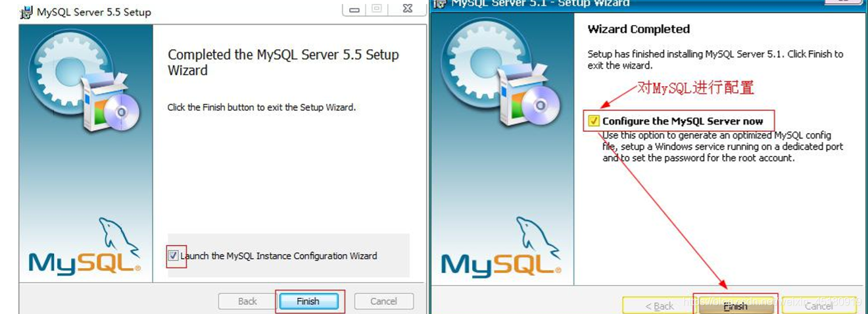Click Finish in MySQL Server 5.5 Setup
This screenshot has width=868, height=314.
coord(308,301)
